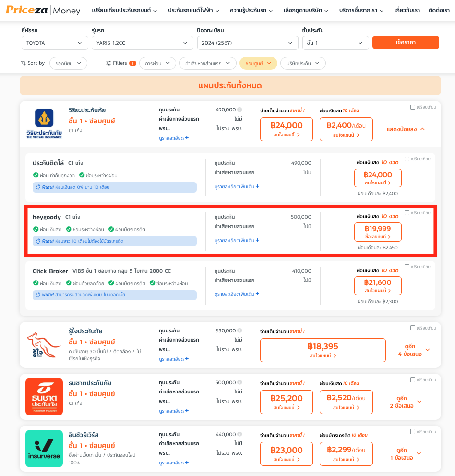Tick compare checkbox for insurverse plan

pyautogui.click(x=413, y=431)
